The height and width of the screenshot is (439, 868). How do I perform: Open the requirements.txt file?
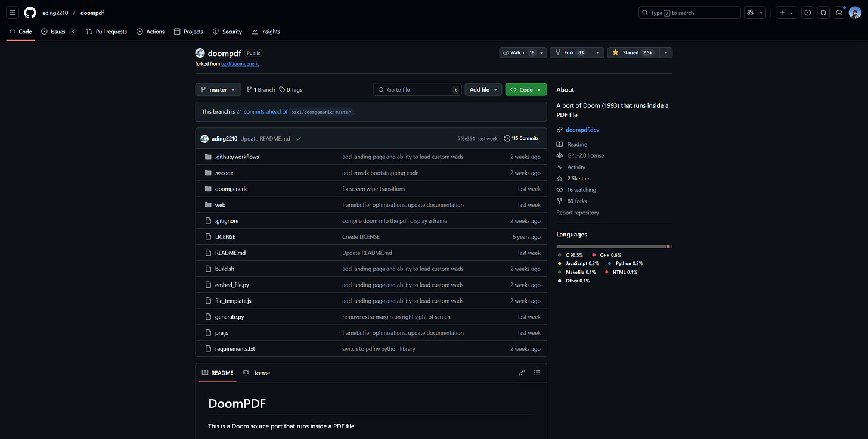pyautogui.click(x=235, y=349)
